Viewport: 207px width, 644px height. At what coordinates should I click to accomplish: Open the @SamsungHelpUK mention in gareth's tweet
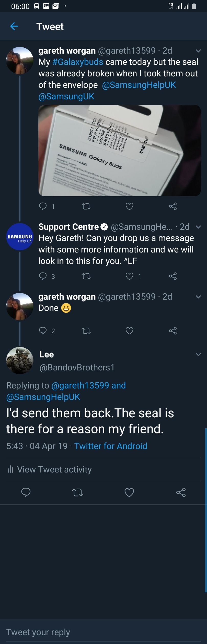[139, 85]
